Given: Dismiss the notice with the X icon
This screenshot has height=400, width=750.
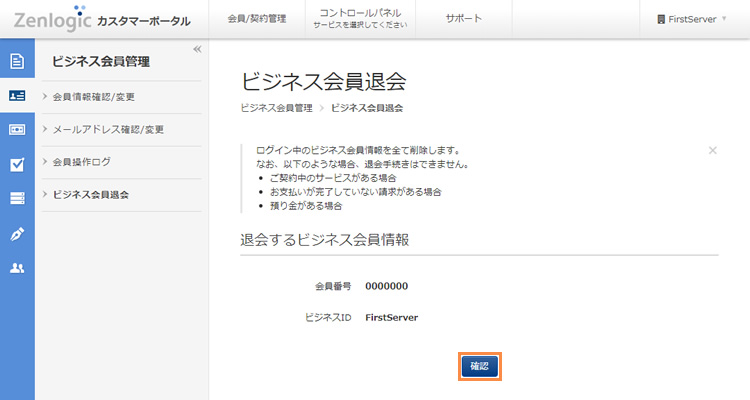Looking at the screenshot, I should 712,150.
